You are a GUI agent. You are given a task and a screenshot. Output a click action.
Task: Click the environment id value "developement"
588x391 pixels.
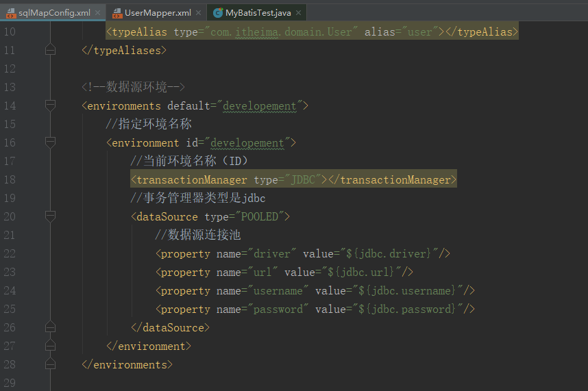tap(247, 142)
